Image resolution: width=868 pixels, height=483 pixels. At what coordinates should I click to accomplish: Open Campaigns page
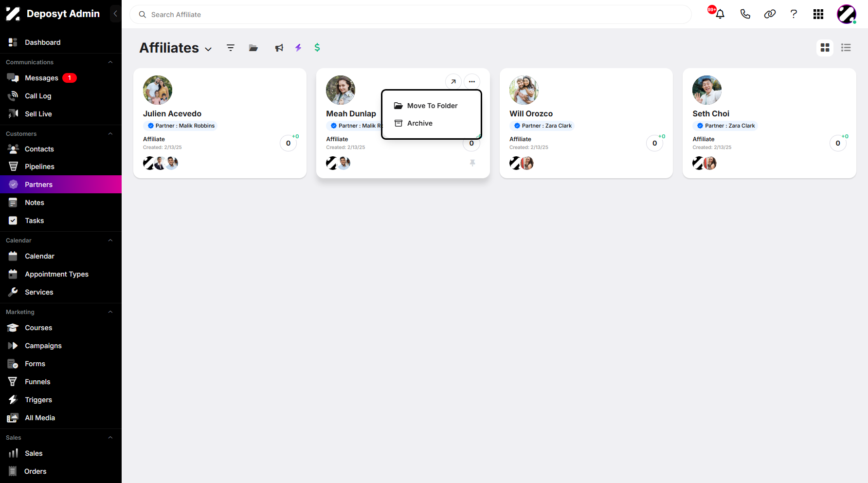click(61, 346)
